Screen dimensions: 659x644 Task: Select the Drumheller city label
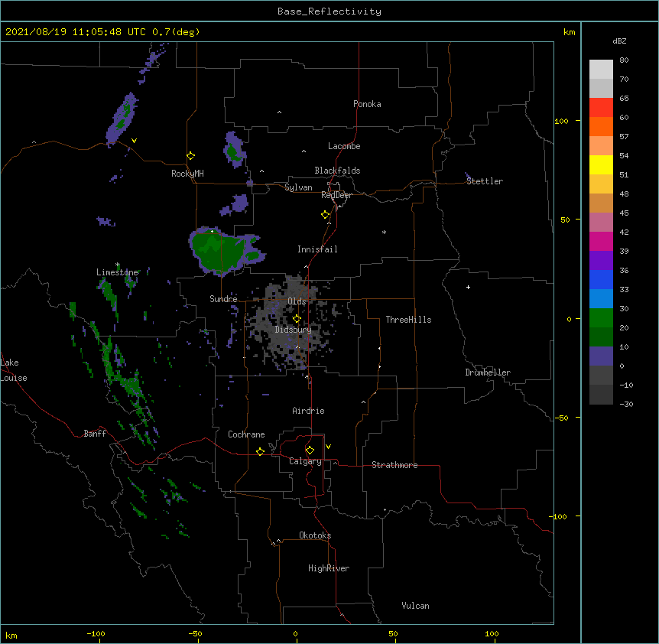488,372
